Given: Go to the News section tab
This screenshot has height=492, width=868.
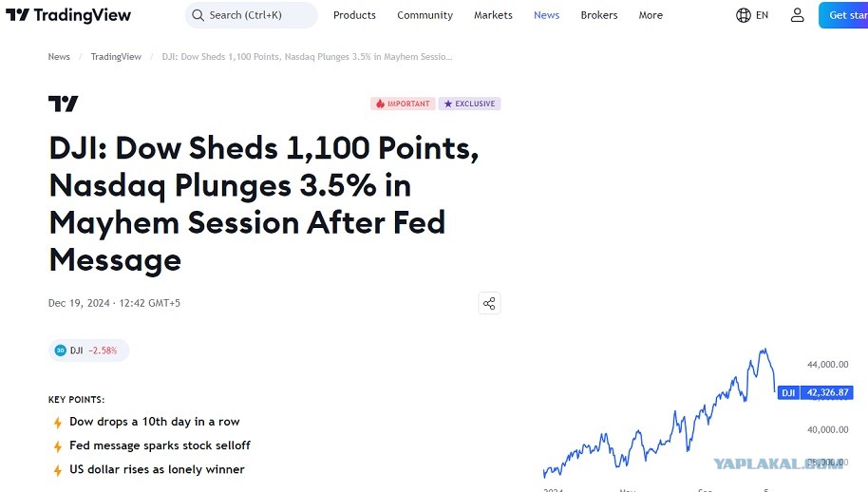Looking at the screenshot, I should pyautogui.click(x=546, y=15).
